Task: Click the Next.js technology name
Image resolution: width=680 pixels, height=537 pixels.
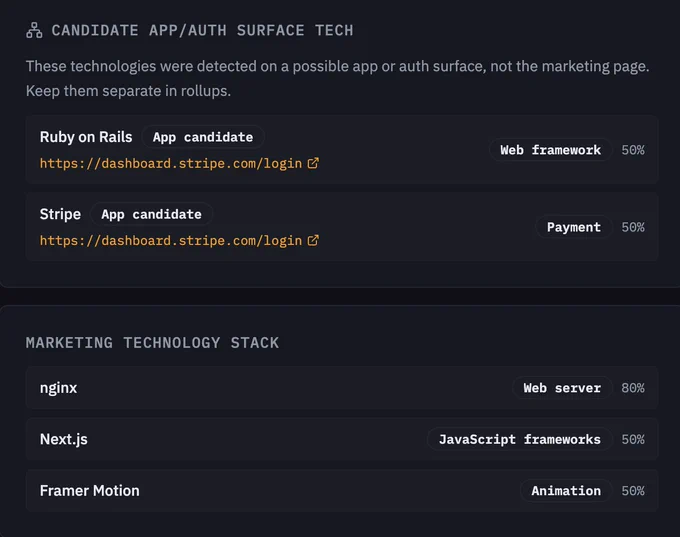Action: point(64,439)
